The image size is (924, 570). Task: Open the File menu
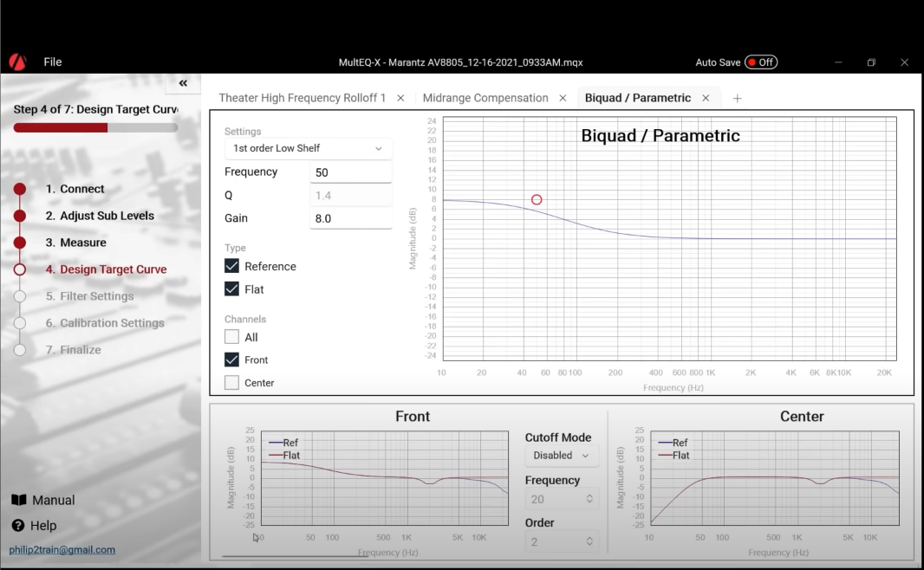pos(53,62)
